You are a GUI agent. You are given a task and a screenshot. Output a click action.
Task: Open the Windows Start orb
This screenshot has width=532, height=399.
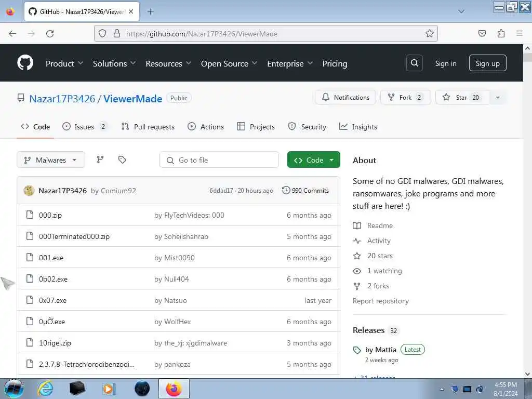coord(14,389)
